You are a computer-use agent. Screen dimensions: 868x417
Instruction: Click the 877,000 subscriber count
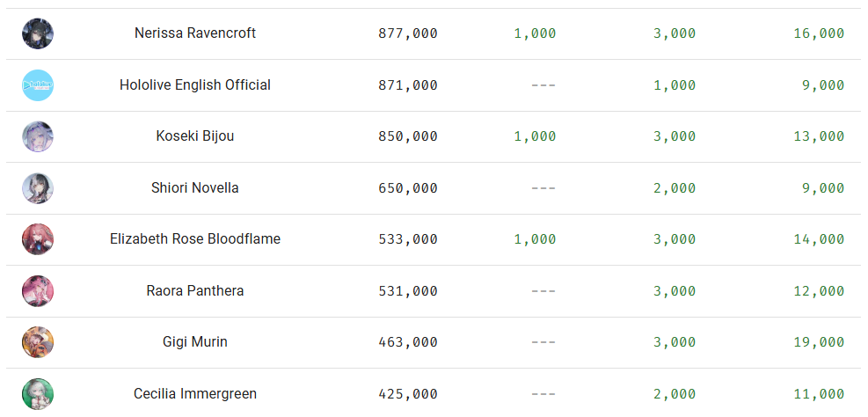407,34
